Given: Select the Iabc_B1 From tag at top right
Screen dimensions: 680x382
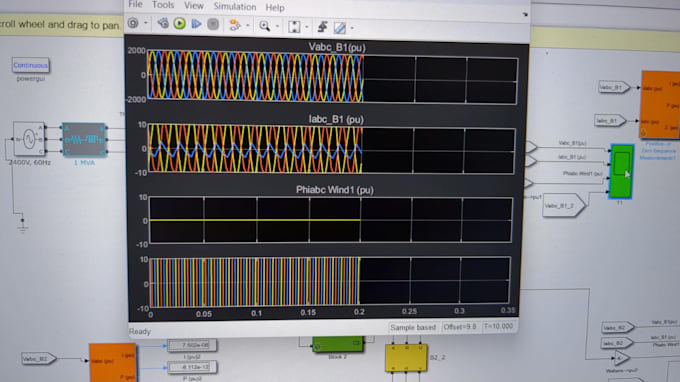Looking at the screenshot, I should point(610,121).
